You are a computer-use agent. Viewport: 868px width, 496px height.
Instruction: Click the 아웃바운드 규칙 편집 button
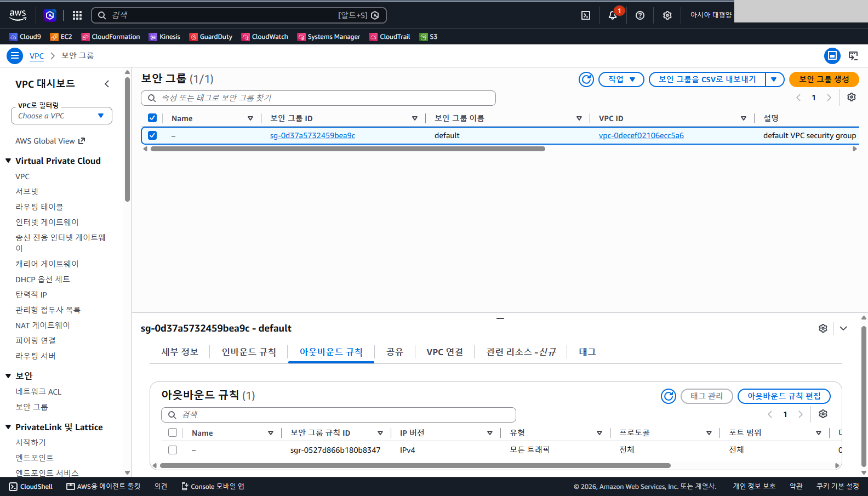point(784,396)
